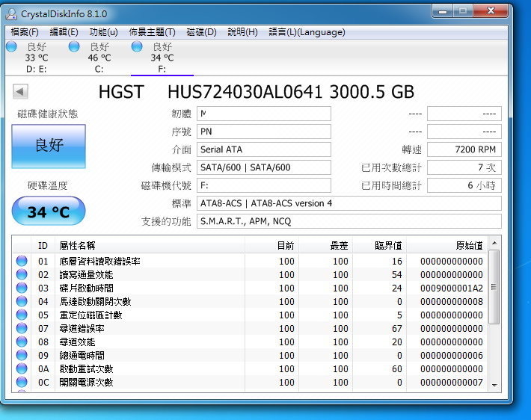Click the status orb for attribute 02
The height and width of the screenshot is (420, 531).
click(x=22, y=274)
